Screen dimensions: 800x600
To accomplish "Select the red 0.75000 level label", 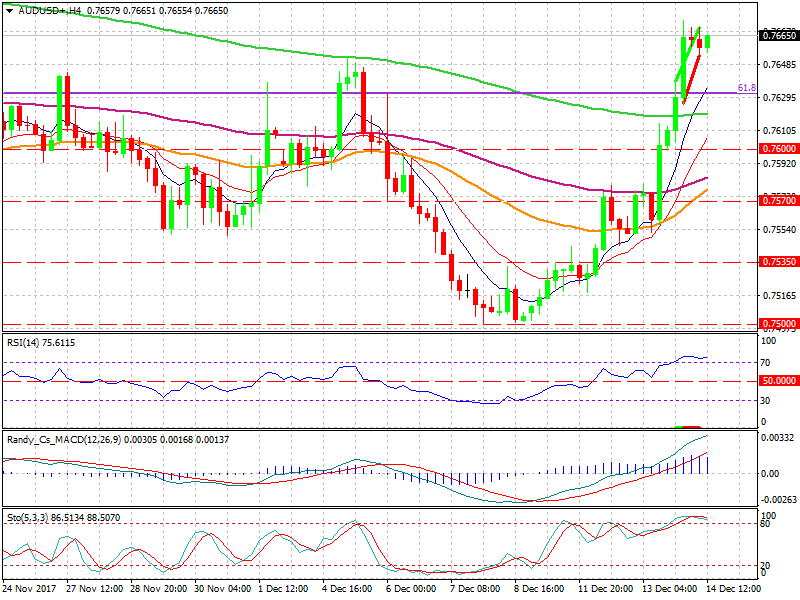I will (779, 323).
